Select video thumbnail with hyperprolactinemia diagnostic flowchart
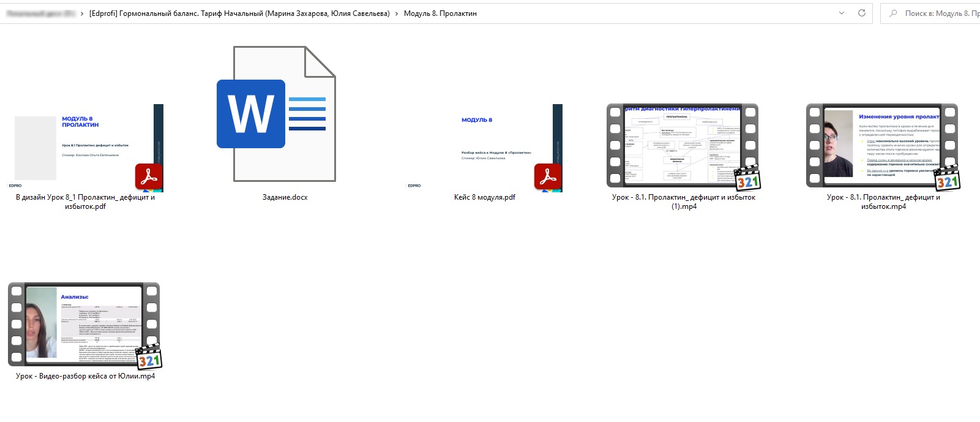The image size is (980, 422). coord(683,145)
